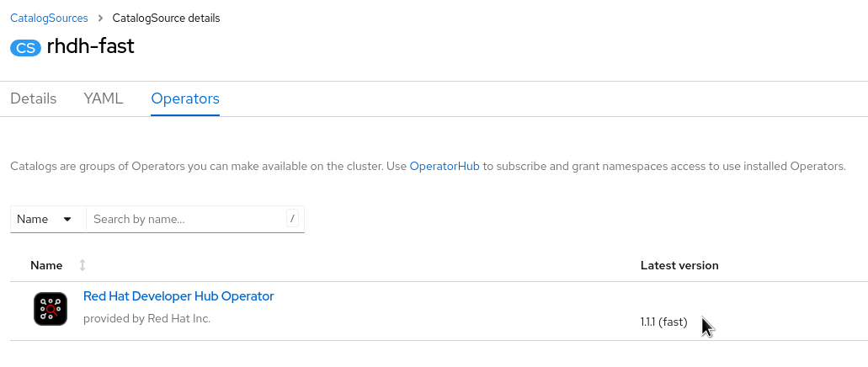Open the OperatorHub link

click(x=445, y=167)
